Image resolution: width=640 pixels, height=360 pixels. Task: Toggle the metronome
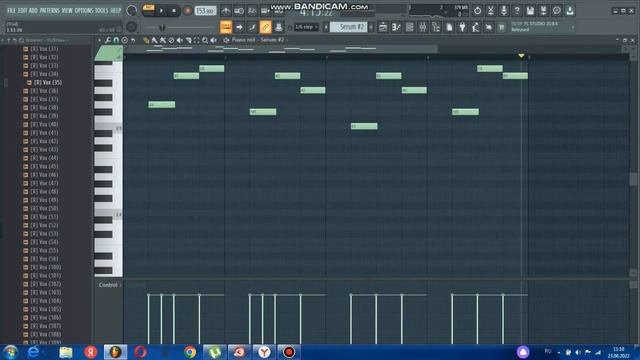pyautogui.click(x=226, y=11)
